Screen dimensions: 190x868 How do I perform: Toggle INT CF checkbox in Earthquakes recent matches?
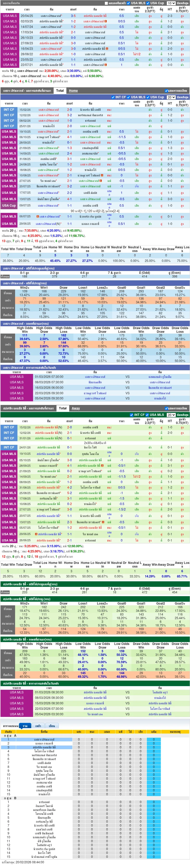click(113, 97)
